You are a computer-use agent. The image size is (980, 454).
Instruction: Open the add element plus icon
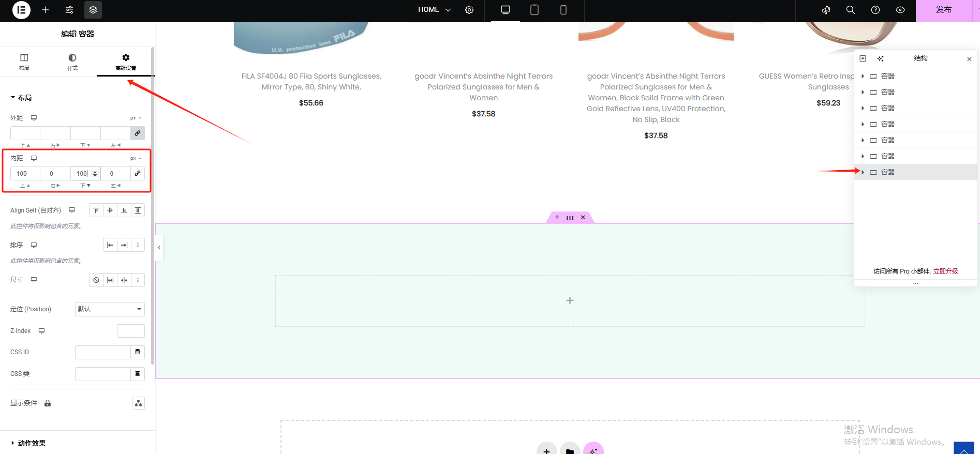[x=46, y=10]
